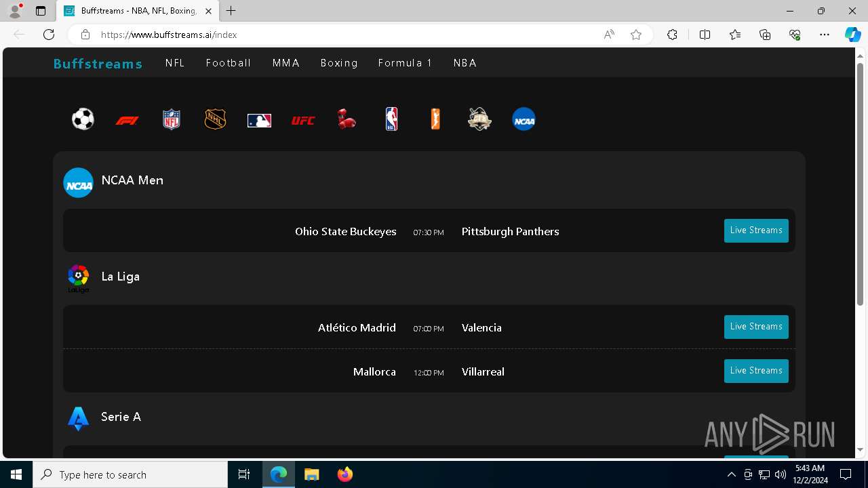Go to NFL in navigation bar
868x488 pixels.
pos(175,63)
